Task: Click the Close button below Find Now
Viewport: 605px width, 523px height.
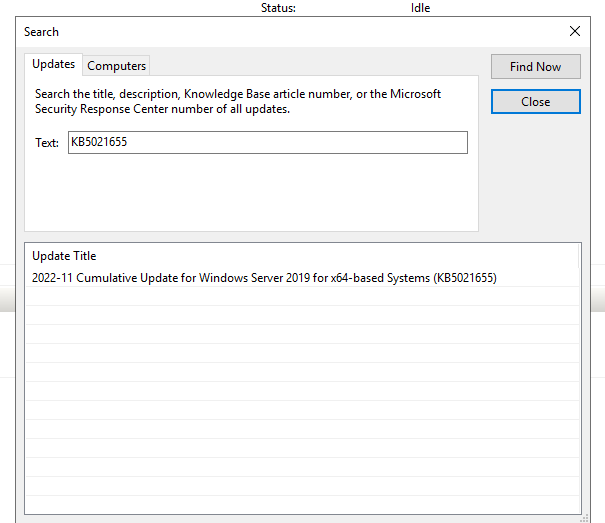Action: [536, 102]
